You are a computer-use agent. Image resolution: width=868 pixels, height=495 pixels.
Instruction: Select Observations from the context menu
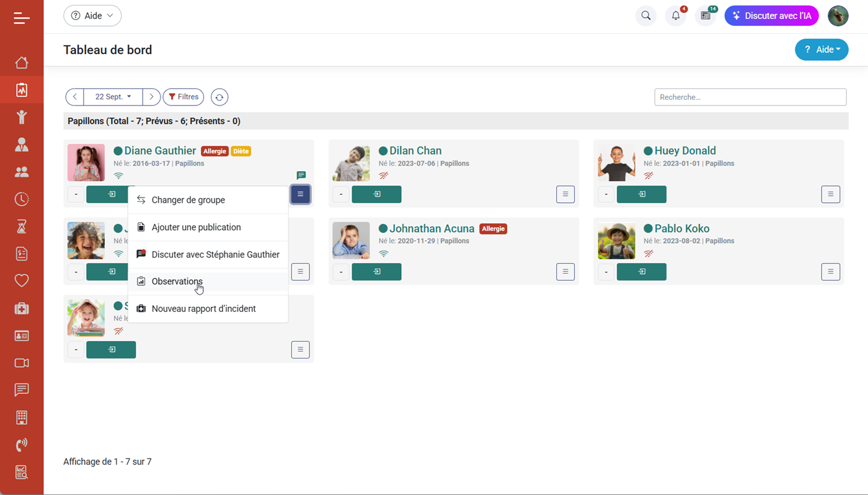(x=177, y=282)
